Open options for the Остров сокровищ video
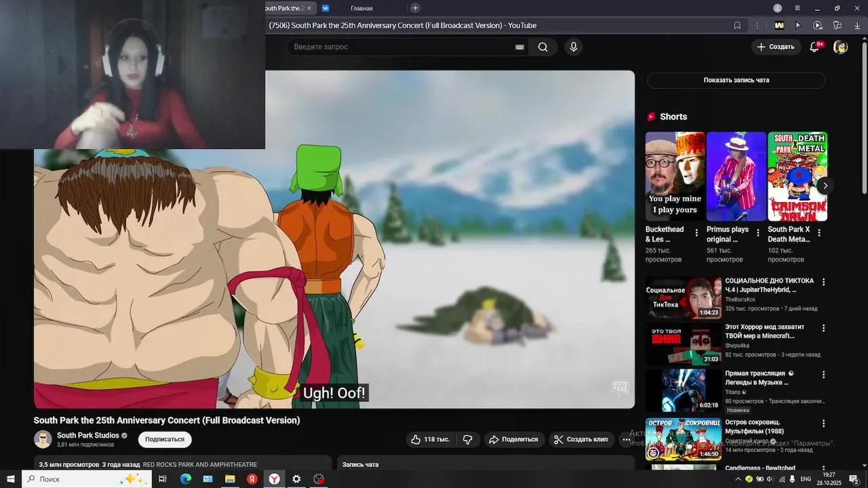The width and height of the screenshot is (868, 488). (824, 424)
